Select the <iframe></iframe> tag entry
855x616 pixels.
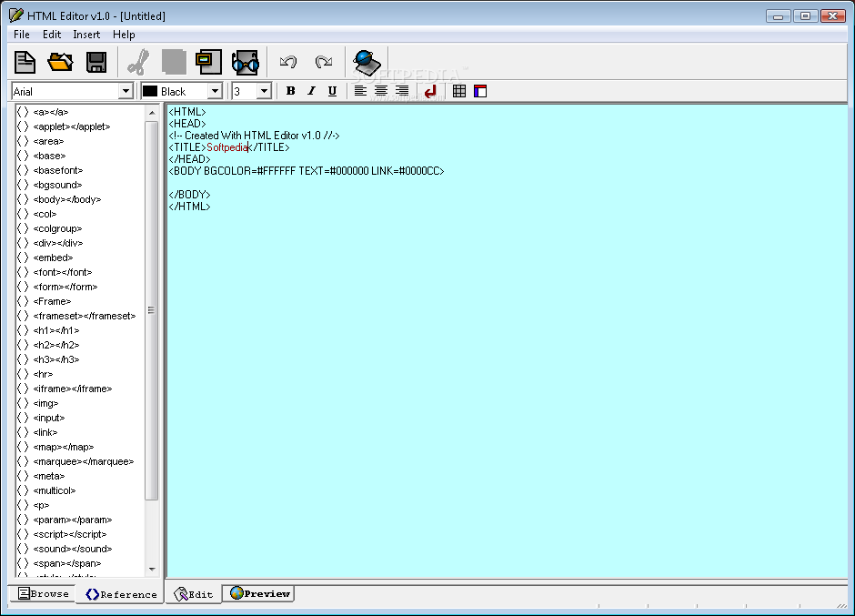click(73, 389)
